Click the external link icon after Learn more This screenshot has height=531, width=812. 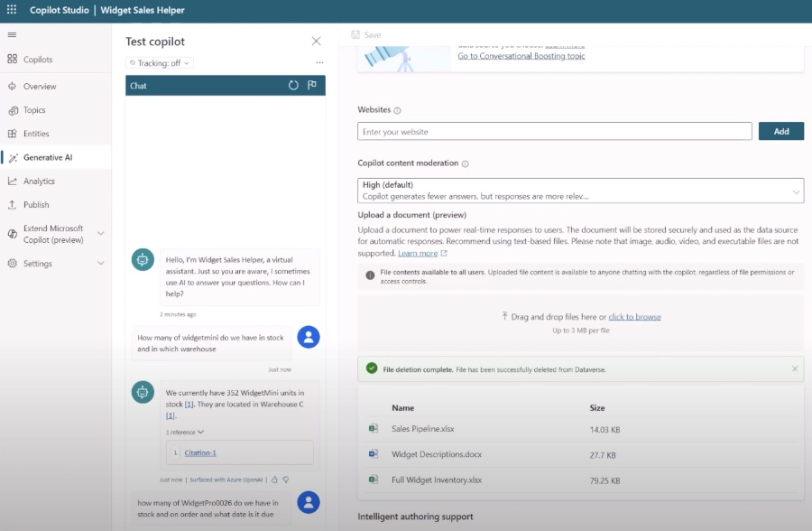click(x=444, y=253)
